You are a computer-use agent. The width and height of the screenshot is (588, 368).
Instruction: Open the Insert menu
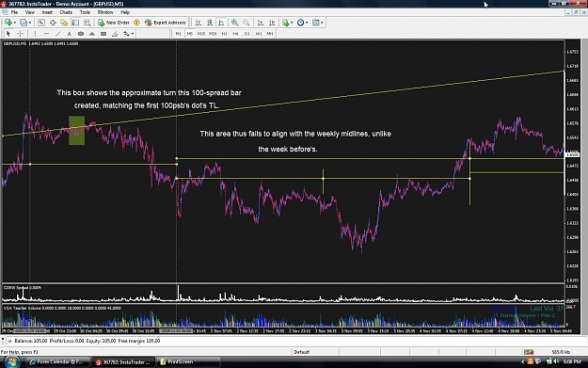tap(47, 12)
